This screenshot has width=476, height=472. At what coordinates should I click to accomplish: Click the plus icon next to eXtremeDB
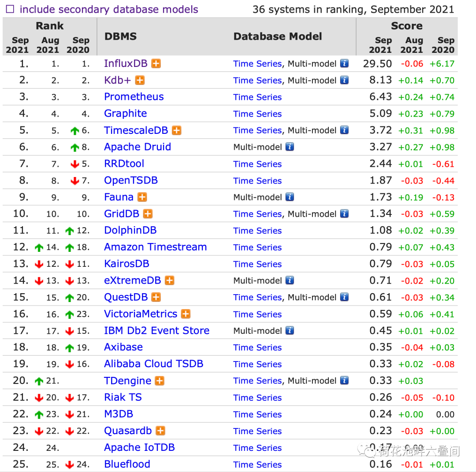[170, 280]
